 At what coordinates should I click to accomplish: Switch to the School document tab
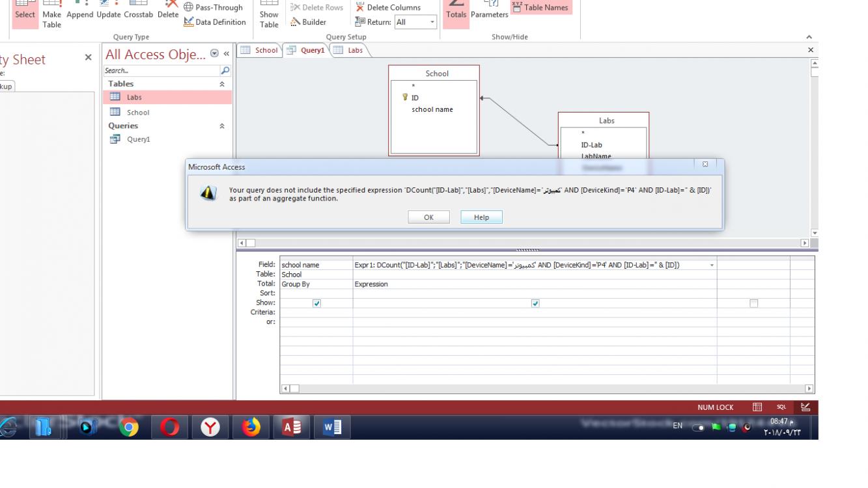point(259,50)
